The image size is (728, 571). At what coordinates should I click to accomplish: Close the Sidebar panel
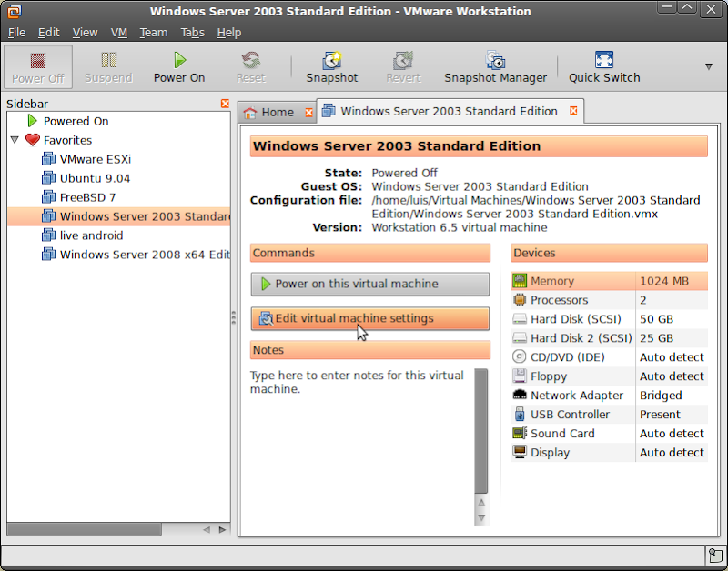[225, 104]
